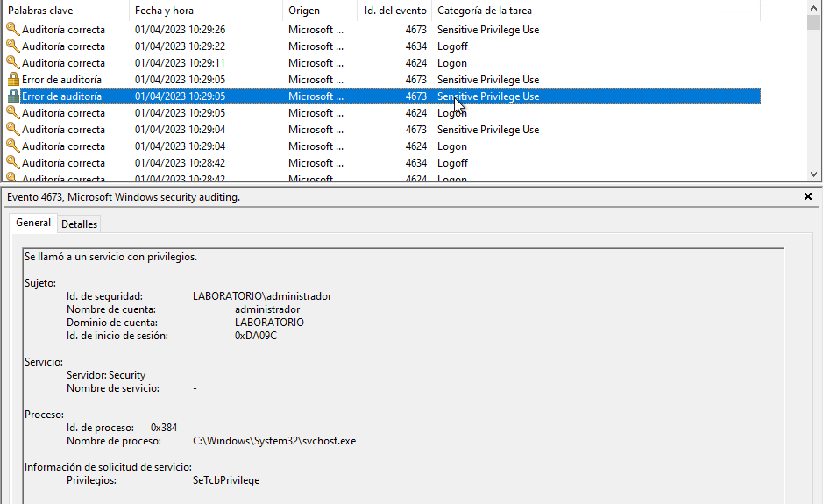Click the event list scrollbar up arrow
The image size is (823, 504).
[x=815, y=7]
